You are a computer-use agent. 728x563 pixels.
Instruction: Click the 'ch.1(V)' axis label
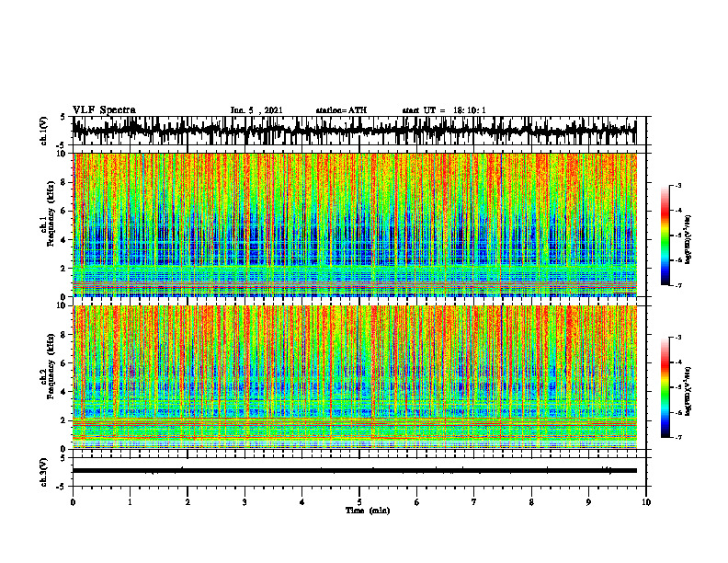click(44, 132)
